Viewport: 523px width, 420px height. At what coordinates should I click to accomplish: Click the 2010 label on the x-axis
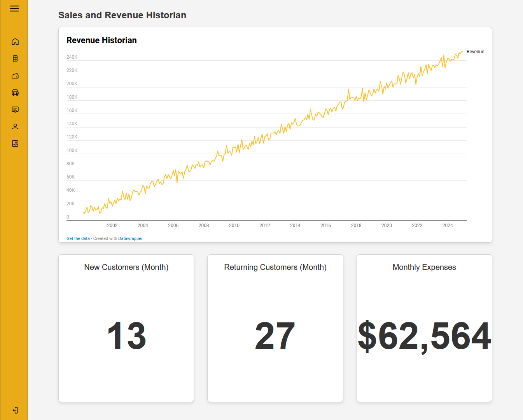pos(234,226)
